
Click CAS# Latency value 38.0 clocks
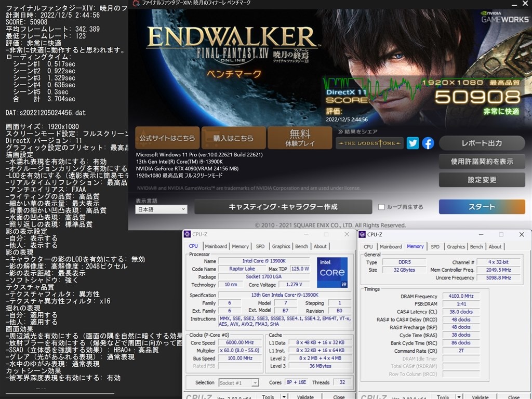tap(461, 312)
